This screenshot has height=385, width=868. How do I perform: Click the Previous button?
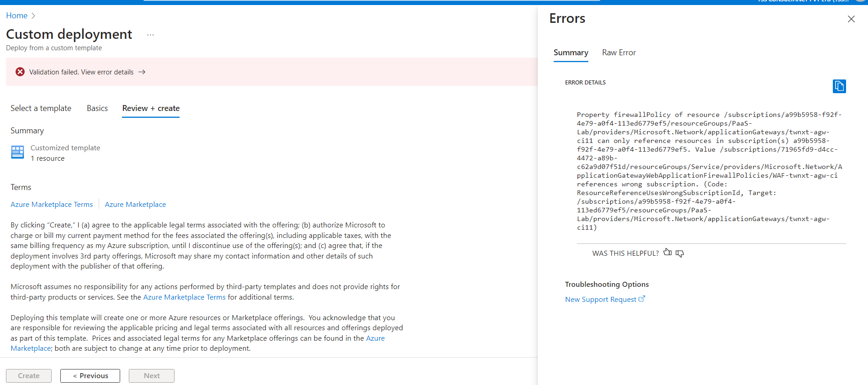pos(90,376)
